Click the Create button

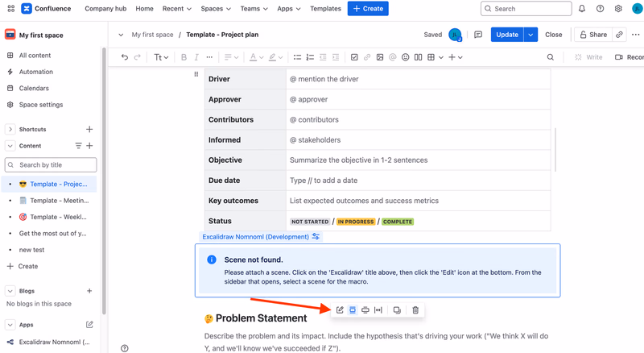(368, 9)
